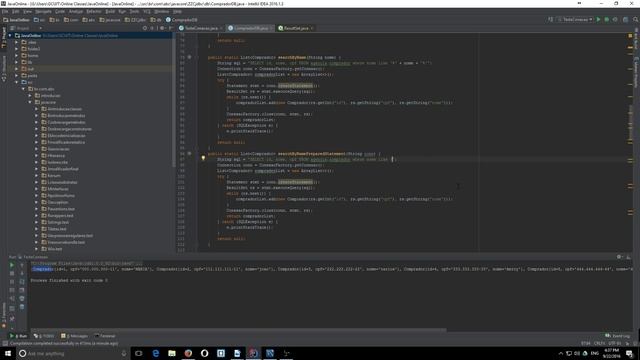Switch to the ResultSet.java tab
Image resolution: width=640 pixels, height=360 pixels.
296,28
